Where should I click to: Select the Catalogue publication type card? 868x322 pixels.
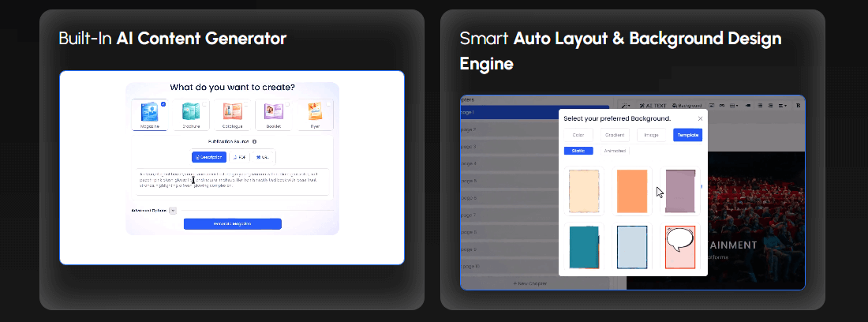click(x=232, y=115)
